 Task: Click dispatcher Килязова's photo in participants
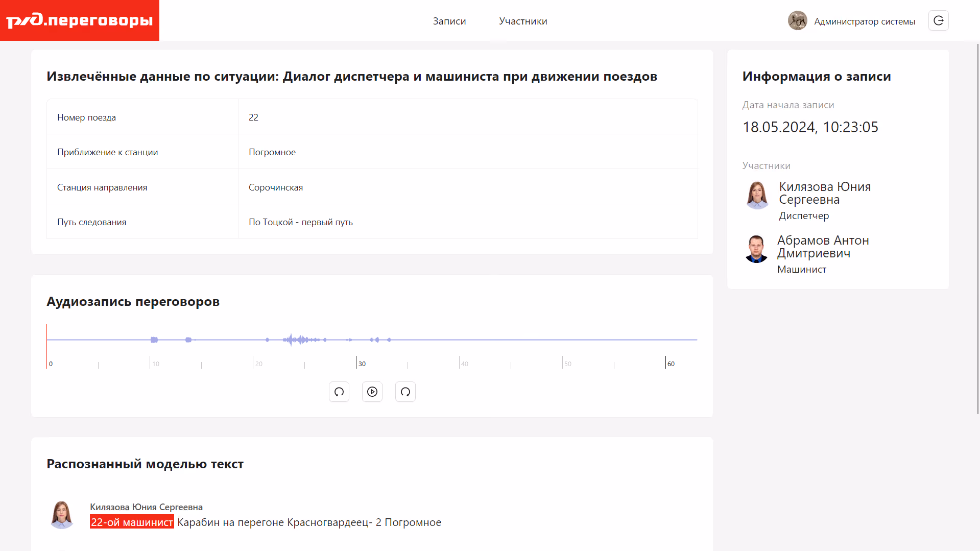tap(757, 195)
